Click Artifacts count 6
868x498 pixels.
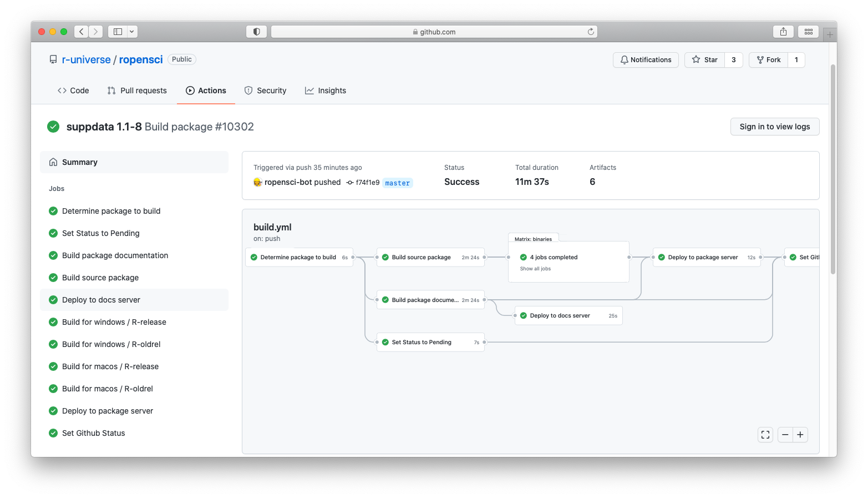pyautogui.click(x=592, y=182)
